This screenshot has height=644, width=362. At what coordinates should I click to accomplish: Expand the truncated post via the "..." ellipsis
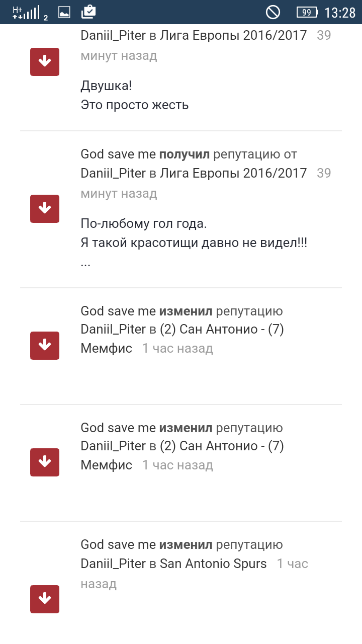click(x=85, y=263)
